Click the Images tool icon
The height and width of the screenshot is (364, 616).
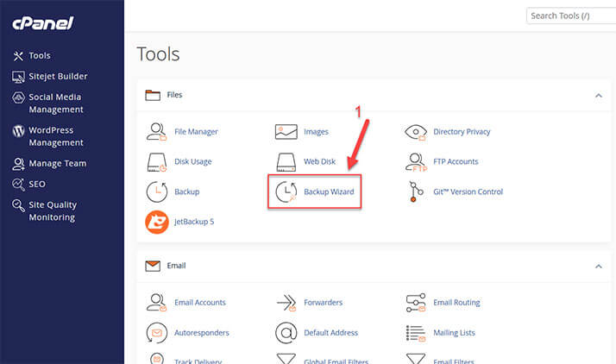[x=286, y=132]
